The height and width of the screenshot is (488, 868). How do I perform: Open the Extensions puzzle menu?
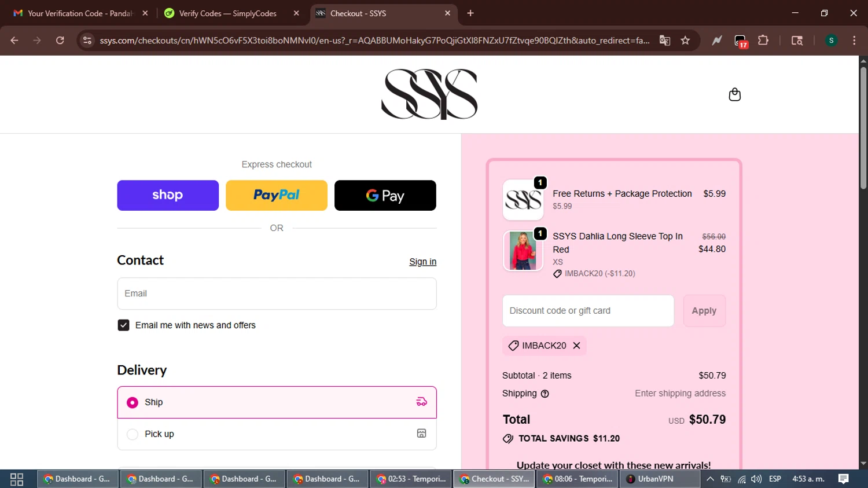[x=763, y=41]
